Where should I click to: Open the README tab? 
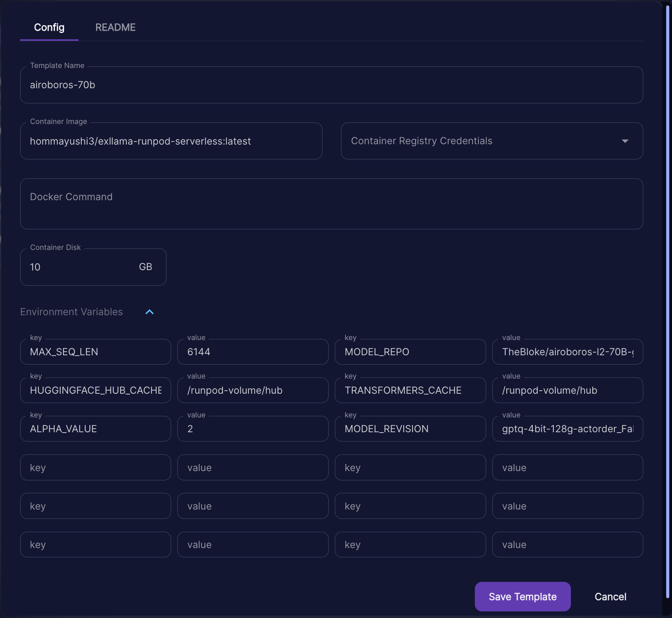click(x=115, y=28)
